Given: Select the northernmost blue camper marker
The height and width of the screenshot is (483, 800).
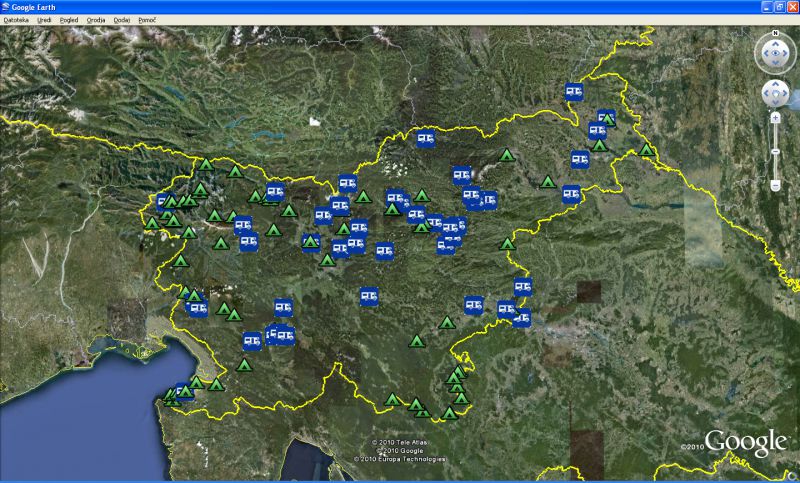Looking at the screenshot, I should coord(574,92).
